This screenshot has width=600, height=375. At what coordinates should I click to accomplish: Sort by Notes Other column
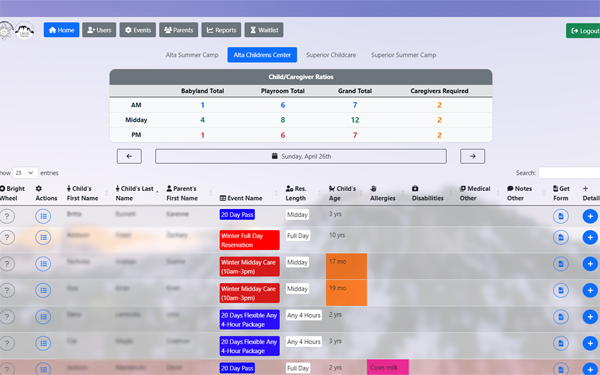pos(524,193)
